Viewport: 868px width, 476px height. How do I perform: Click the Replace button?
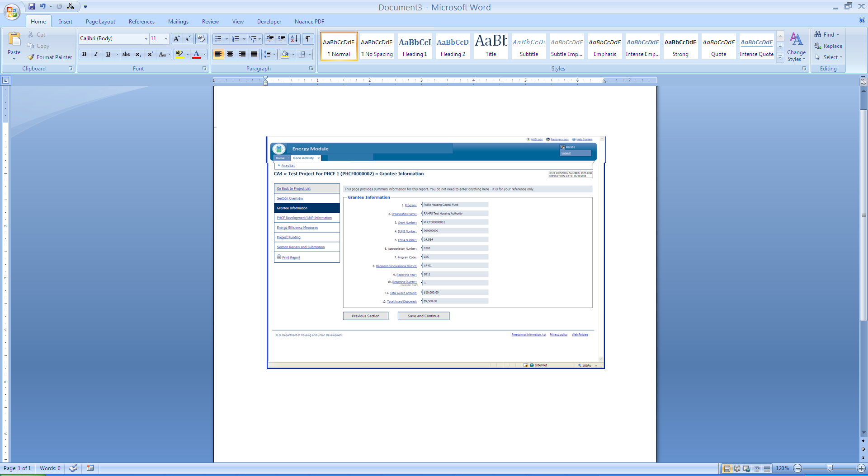coord(828,46)
